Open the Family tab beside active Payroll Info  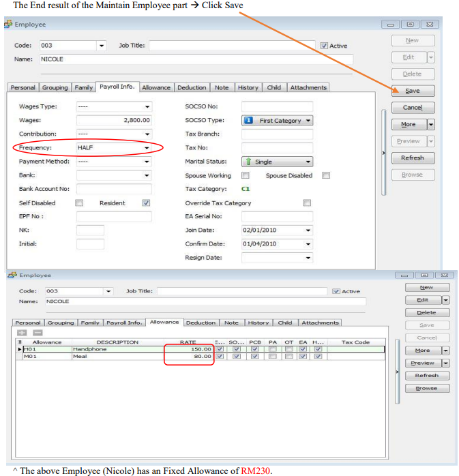tap(84, 87)
